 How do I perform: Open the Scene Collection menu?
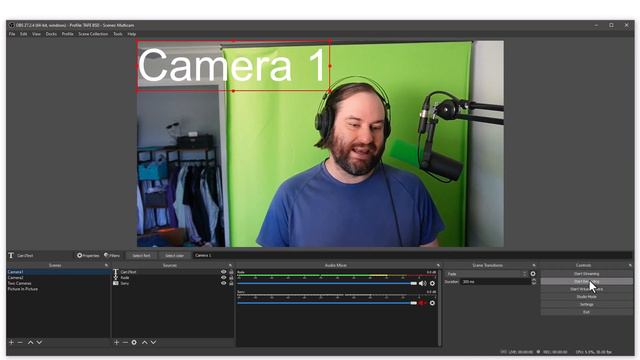pyautogui.click(x=93, y=34)
